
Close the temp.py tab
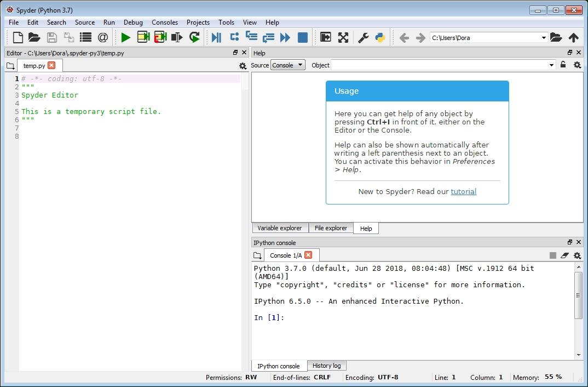[x=52, y=65]
